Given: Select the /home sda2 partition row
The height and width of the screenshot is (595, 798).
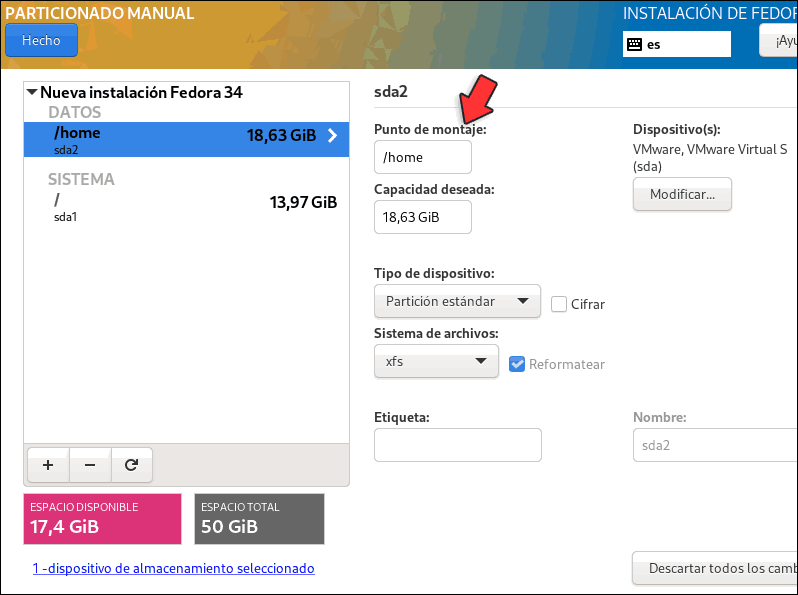Looking at the screenshot, I should 186,139.
